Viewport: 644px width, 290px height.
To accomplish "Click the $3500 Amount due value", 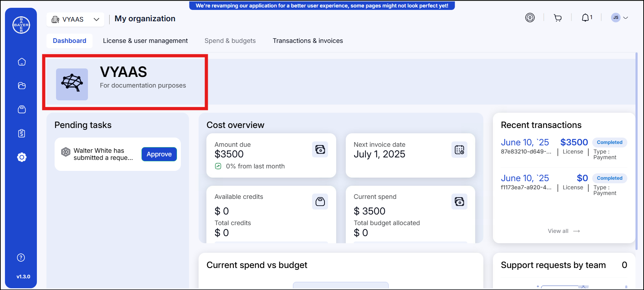I will [x=229, y=154].
